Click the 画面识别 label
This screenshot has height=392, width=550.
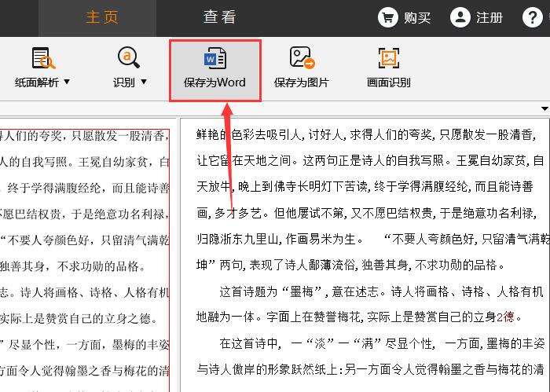click(x=389, y=82)
